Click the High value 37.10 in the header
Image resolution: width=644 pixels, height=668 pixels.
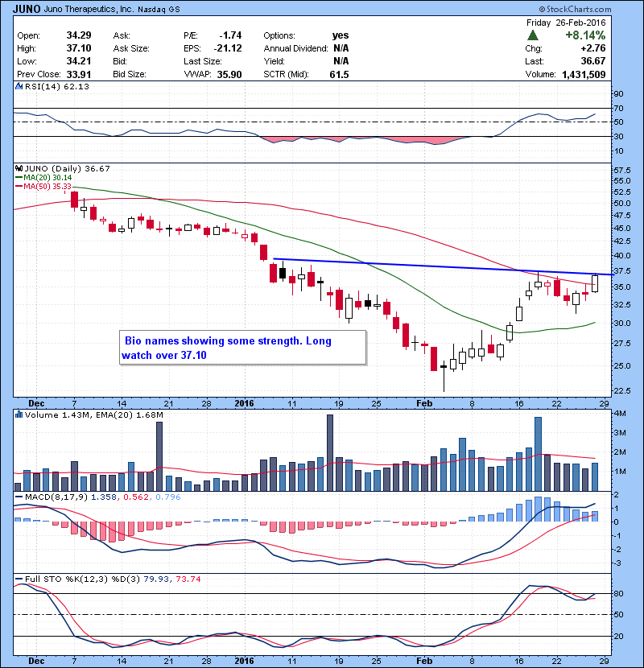pos(79,48)
